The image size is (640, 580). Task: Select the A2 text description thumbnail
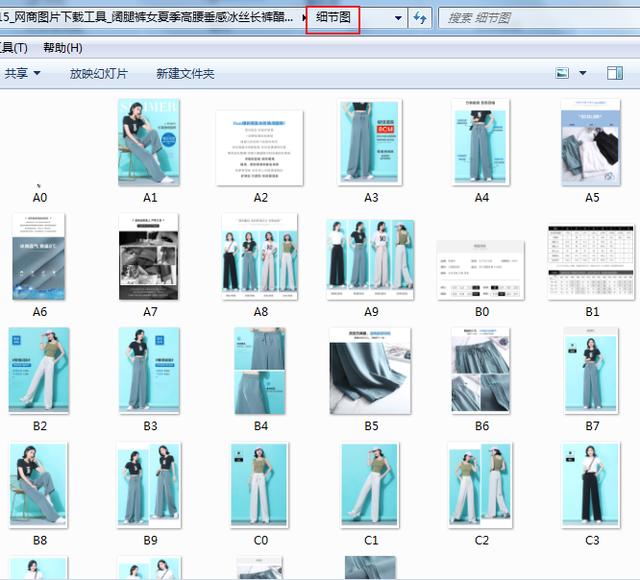point(261,146)
